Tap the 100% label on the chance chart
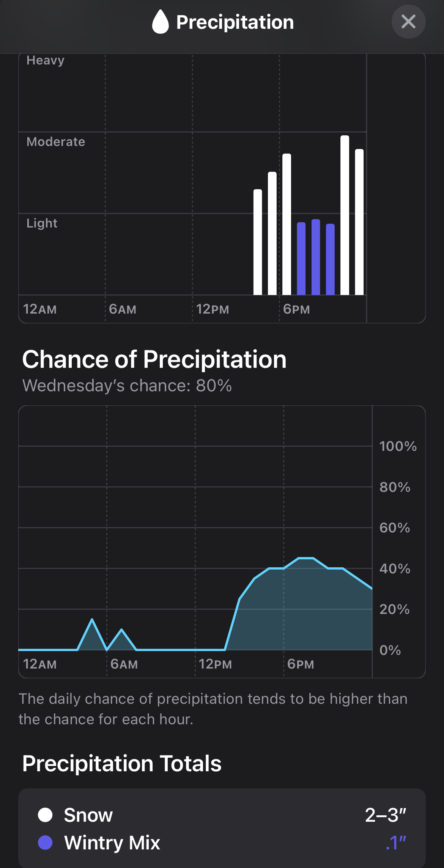444x868 pixels. (398, 446)
